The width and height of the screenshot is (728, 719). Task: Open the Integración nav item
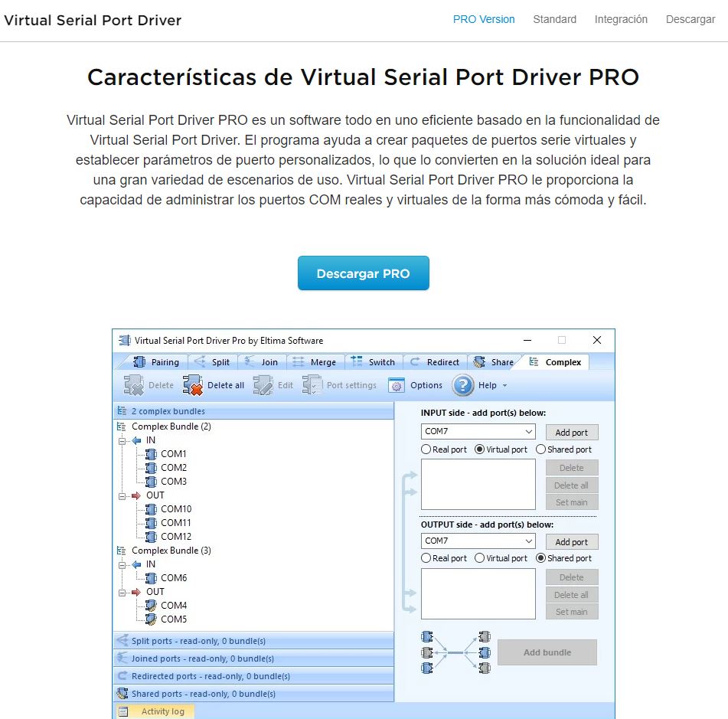point(621,19)
